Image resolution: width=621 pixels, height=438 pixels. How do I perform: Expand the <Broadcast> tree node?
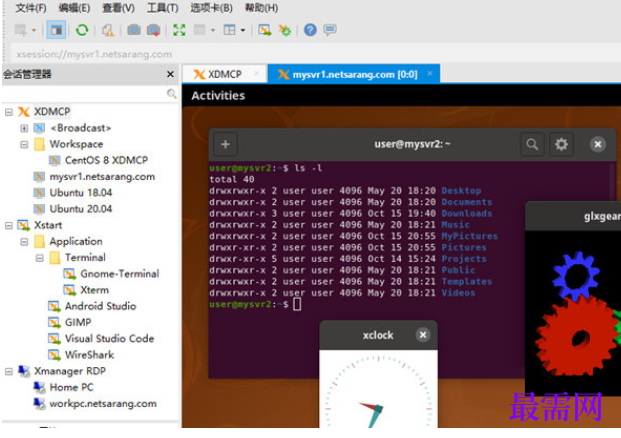tap(24, 128)
